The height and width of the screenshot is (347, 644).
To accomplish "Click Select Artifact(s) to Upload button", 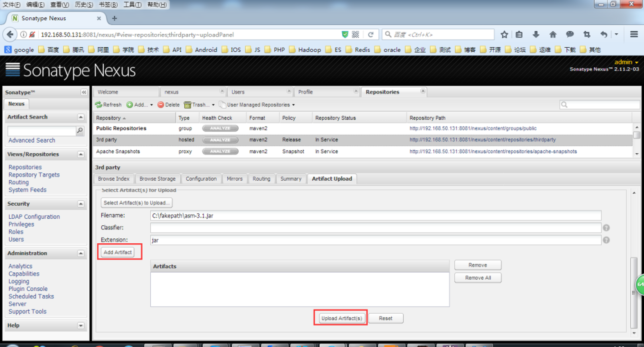I will click(x=137, y=203).
